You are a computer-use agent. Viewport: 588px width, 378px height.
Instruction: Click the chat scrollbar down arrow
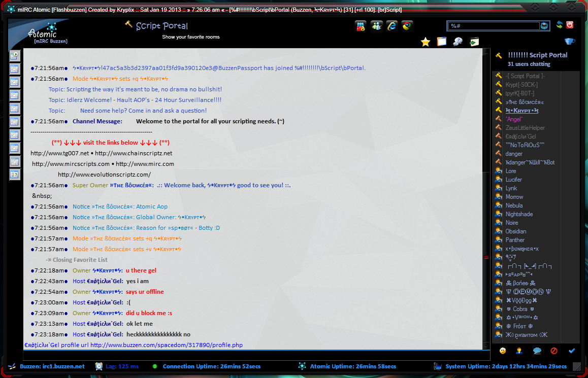pyautogui.click(x=486, y=346)
